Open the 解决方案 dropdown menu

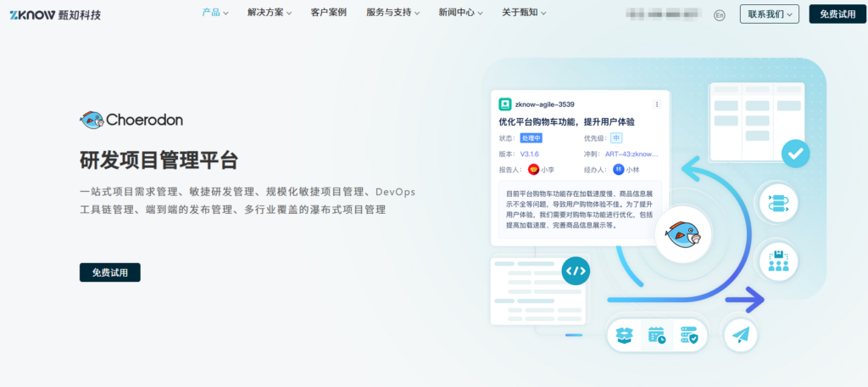270,13
